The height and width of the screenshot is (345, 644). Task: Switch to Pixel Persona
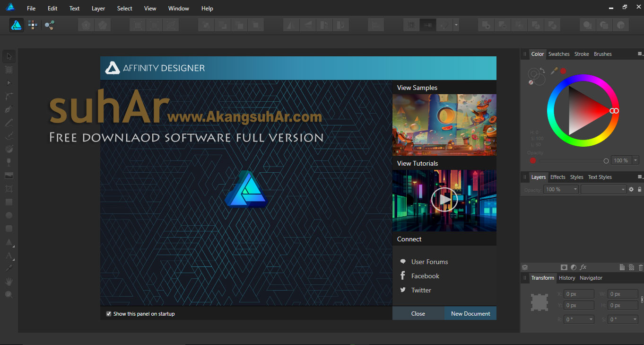pos(33,25)
